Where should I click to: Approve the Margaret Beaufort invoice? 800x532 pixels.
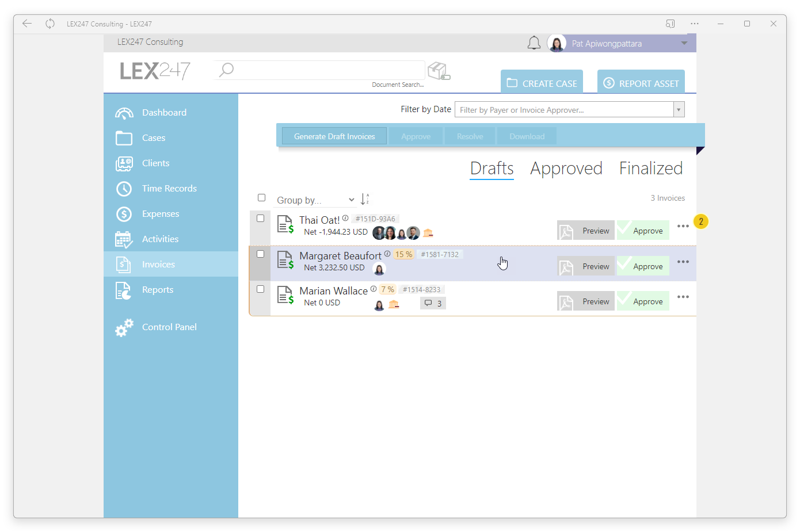click(x=643, y=266)
